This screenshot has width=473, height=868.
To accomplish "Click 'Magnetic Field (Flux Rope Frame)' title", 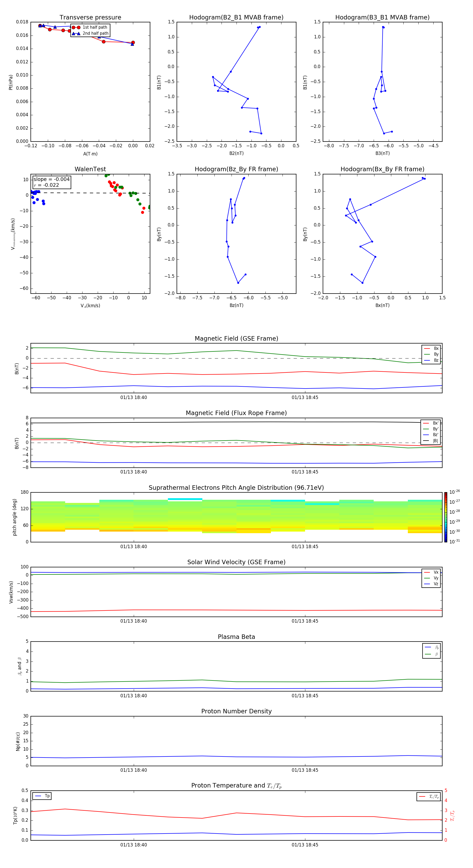I will click(236, 413).
